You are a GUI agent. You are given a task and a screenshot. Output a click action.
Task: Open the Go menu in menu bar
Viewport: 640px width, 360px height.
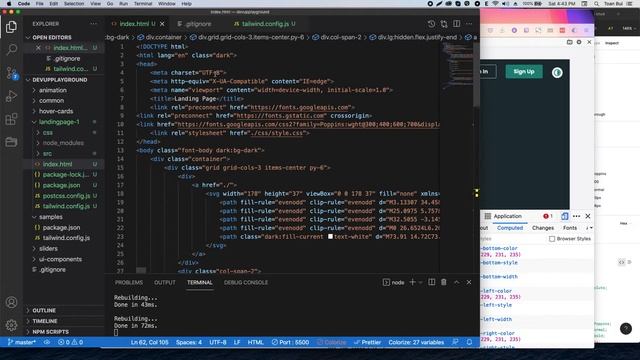point(110,4)
